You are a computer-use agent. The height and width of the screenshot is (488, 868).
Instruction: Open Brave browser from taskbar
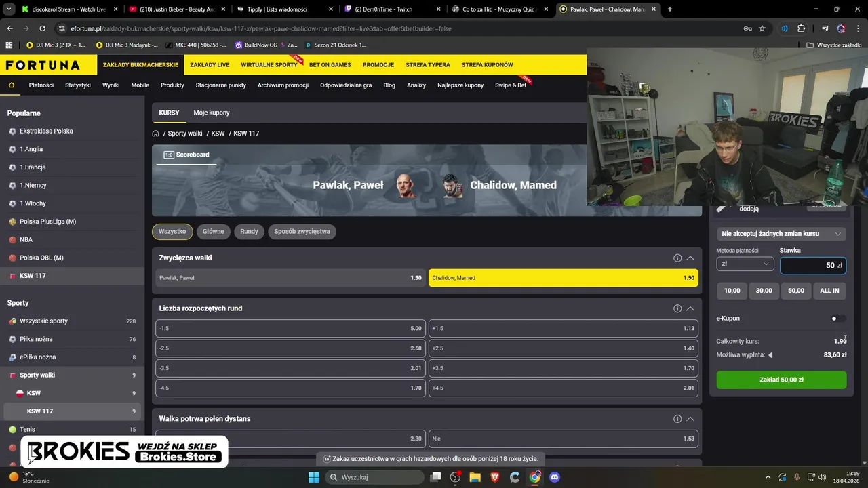point(495,477)
